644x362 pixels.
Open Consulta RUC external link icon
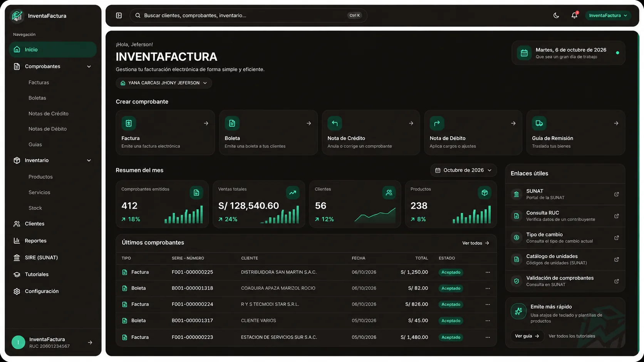(x=617, y=216)
